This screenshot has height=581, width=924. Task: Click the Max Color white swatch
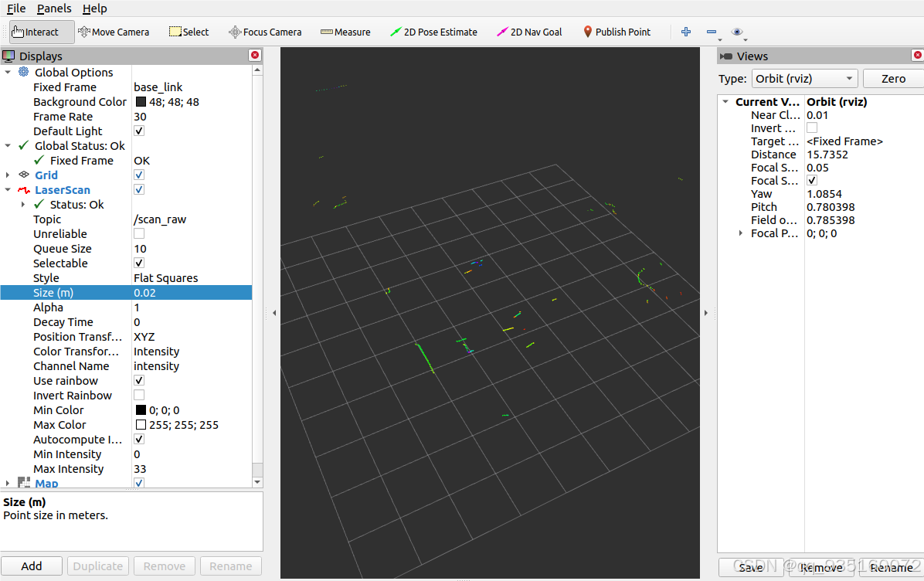[x=141, y=425]
